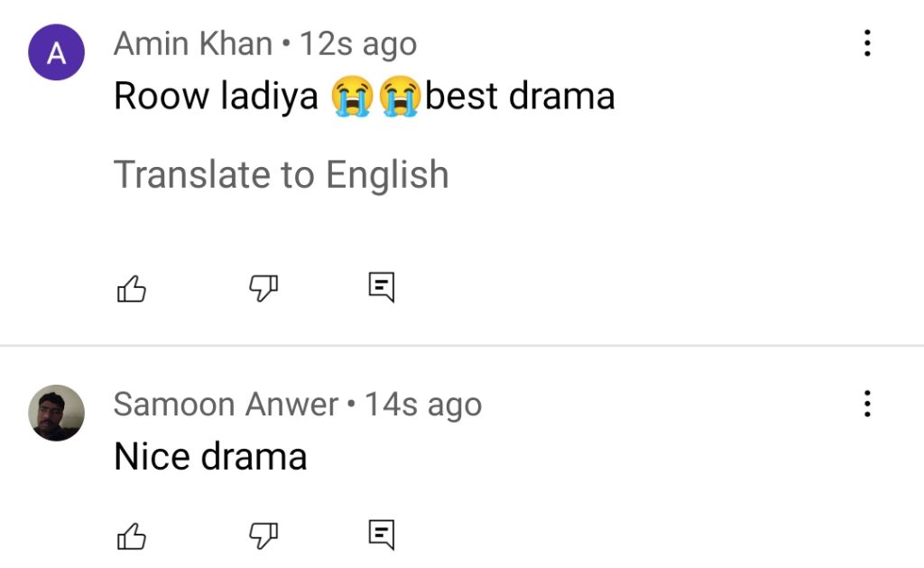This screenshot has width=924, height=568.
Task: Open three-dot menu for Samoon Anwer's comment
Action: [867, 404]
